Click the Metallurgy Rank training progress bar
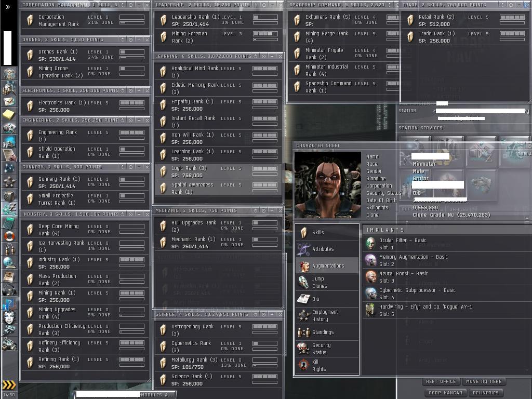This screenshot has width=532, height=399. (x=265, y=366)
